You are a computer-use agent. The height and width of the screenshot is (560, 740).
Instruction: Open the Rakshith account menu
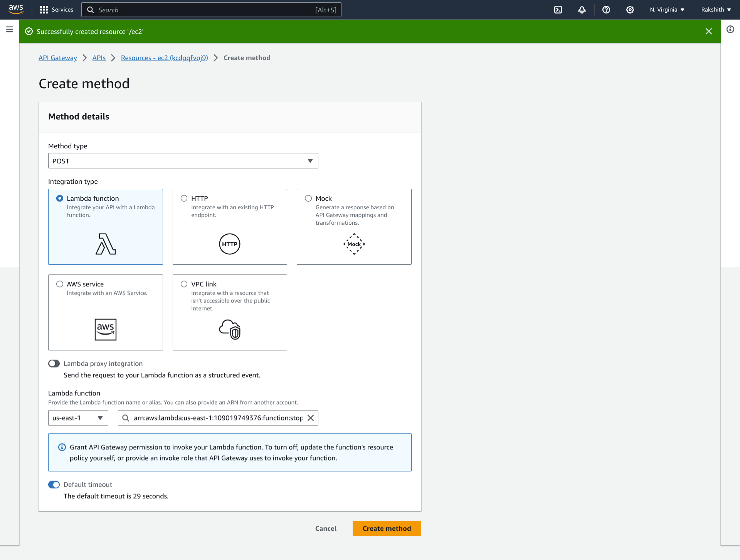(x=716, y=10)
